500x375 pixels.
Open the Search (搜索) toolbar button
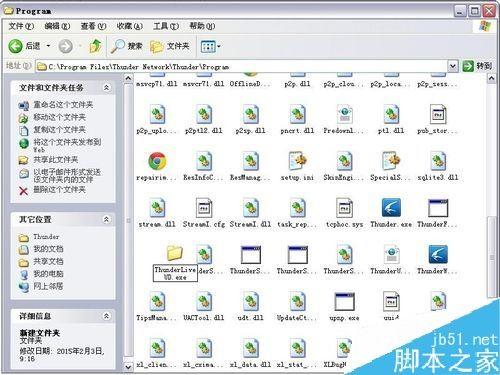[127, 46]
